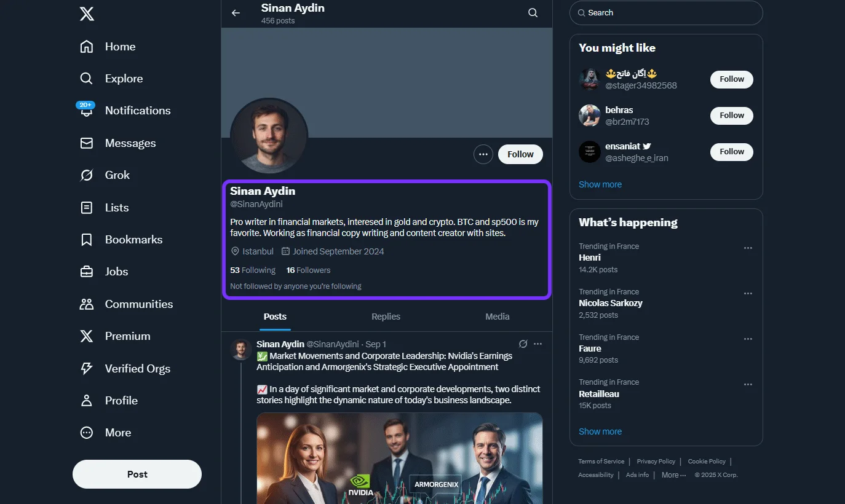Open more options for Henri trend
The image size is (845, 504).
pyautogui.click(x=748, y=248)
